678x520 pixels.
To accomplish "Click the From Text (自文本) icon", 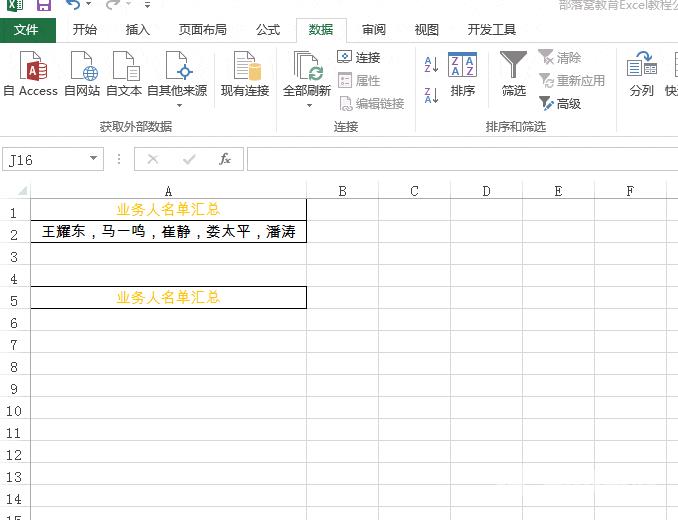I will click(126, 66).
